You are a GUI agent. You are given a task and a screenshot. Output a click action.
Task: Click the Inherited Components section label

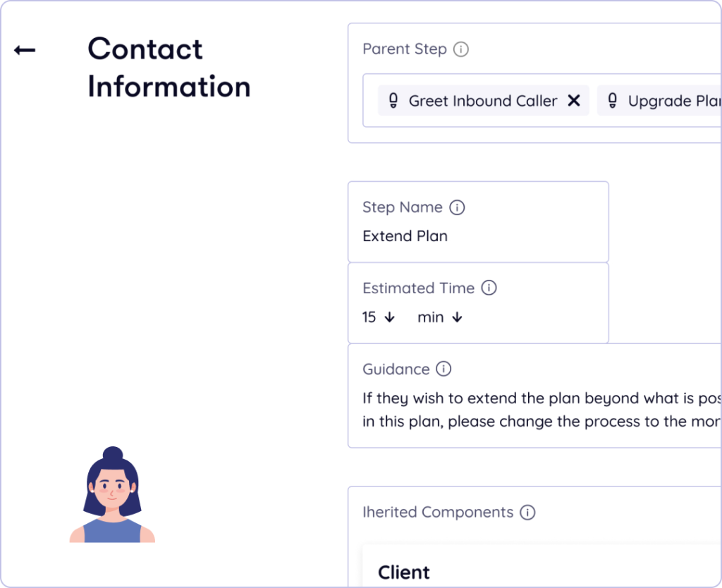[x=437, y=513]
